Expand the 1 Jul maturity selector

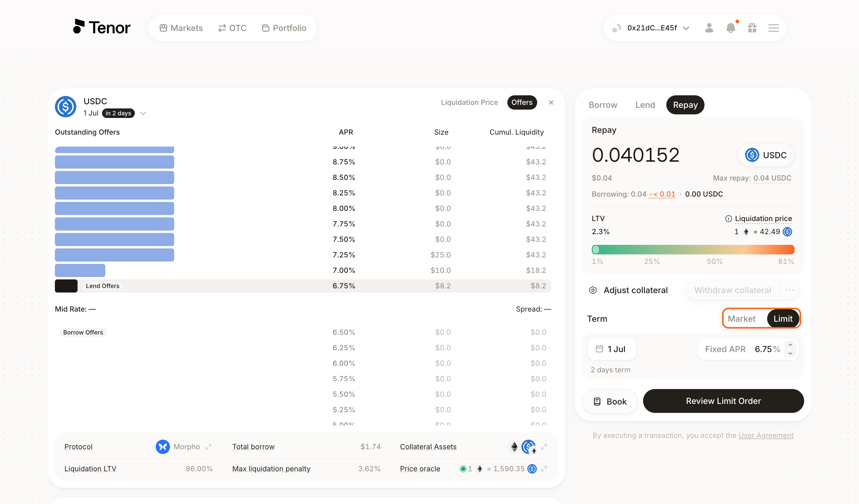click(143, 113)
